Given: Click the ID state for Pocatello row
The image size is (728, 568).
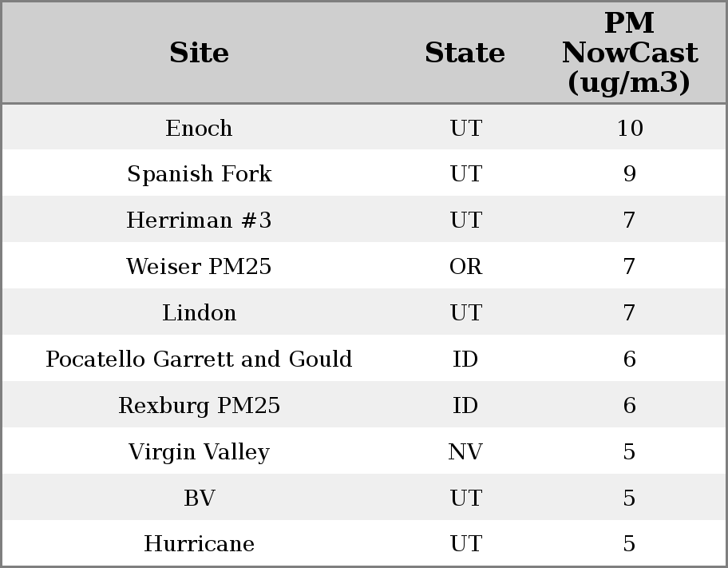Looking at the screenshot, I should (465, 359).
